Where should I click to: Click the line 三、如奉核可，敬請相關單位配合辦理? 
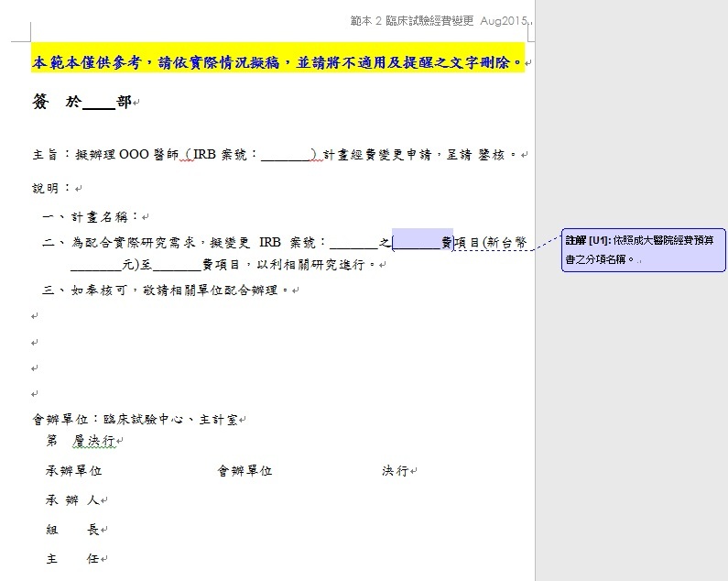pyautogui.click(x=166, y=290)
